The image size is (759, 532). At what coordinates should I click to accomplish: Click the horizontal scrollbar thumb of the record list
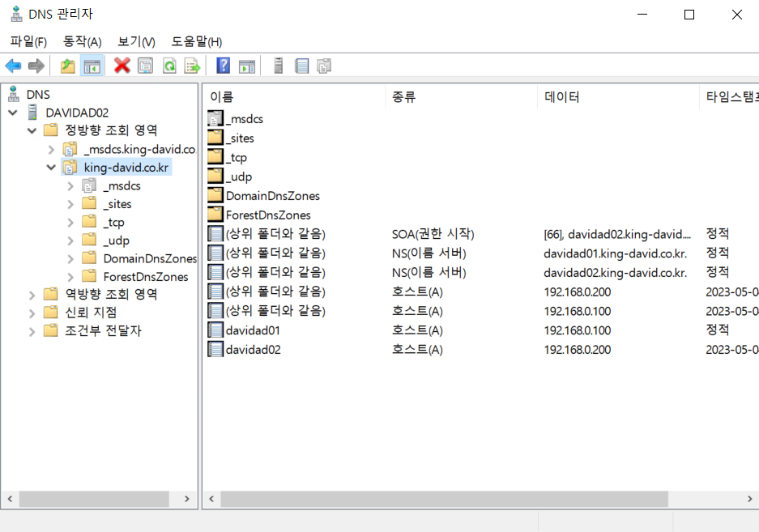tap(445, 499)
